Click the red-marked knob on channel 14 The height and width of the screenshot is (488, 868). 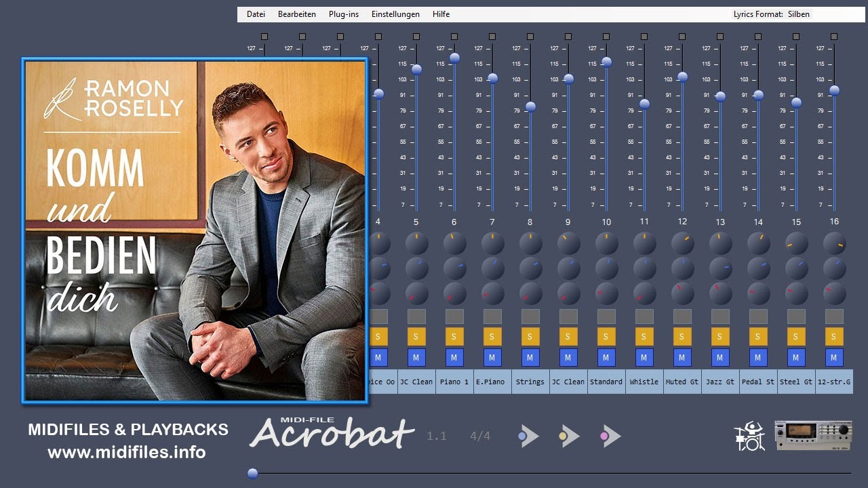pos(758,293)
